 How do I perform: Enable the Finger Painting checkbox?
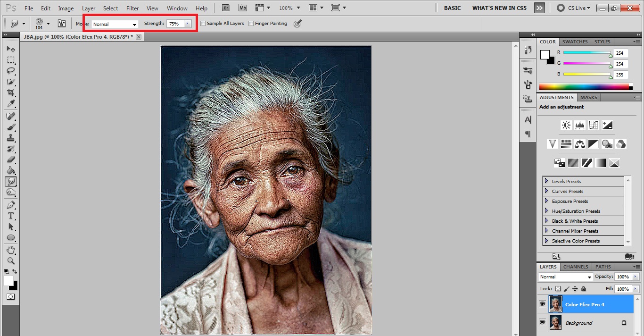pyautogui.click(x=251, y=24)
